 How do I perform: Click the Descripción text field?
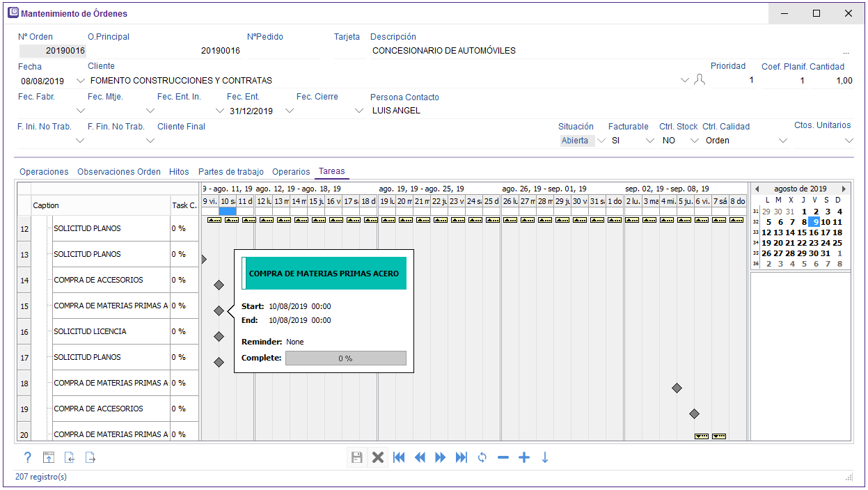tap(606, 51)
